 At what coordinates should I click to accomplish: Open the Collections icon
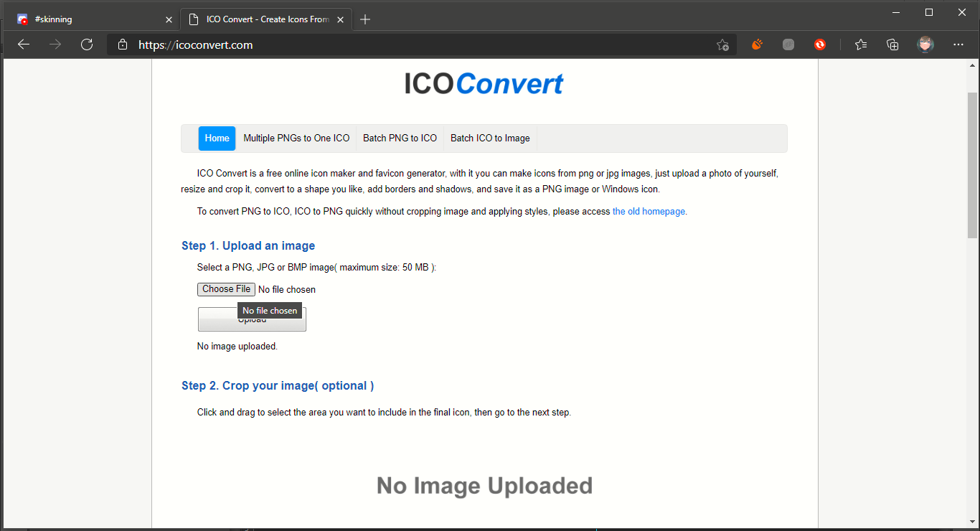892,44
